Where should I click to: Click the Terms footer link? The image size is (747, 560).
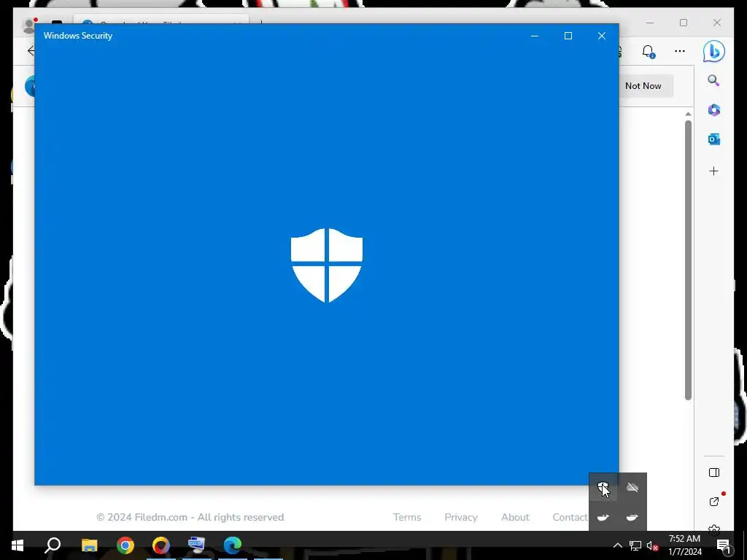coord(407,517)
